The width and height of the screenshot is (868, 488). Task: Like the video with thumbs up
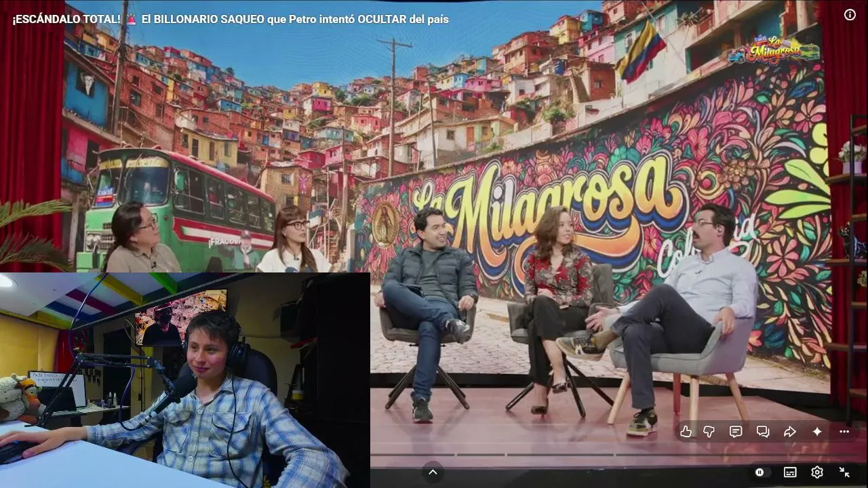point(686,432)
